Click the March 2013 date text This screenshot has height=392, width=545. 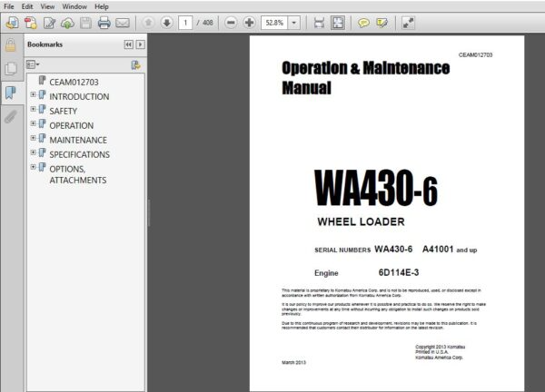pos(293,362)
